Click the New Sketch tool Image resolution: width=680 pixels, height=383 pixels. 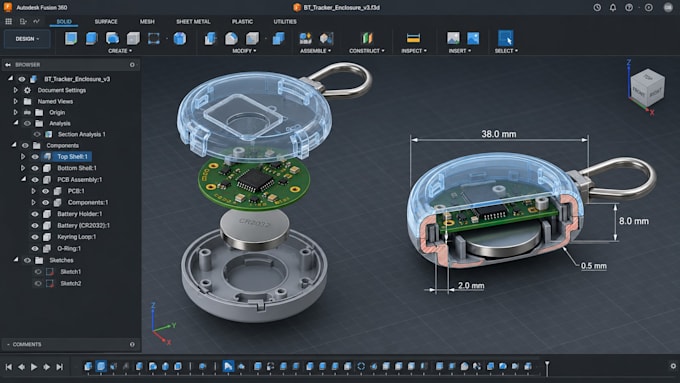pos(71,38)
